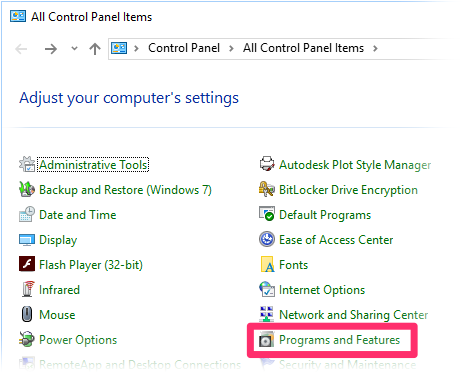
Task: Click the Ease of Access Center icon
Action: pyautogui.click(x=267, y=239)
